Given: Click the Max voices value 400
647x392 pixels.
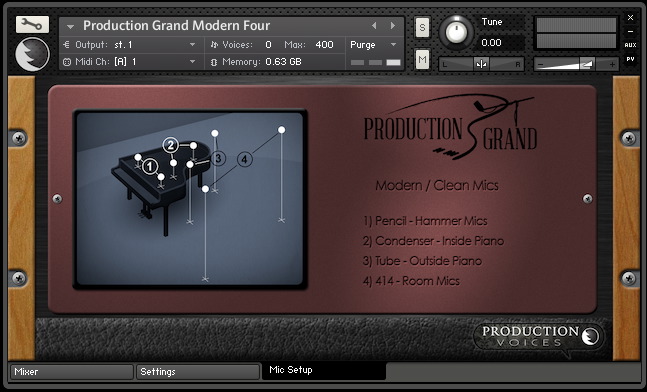Looking at the screenshot, I should (324, 45).
